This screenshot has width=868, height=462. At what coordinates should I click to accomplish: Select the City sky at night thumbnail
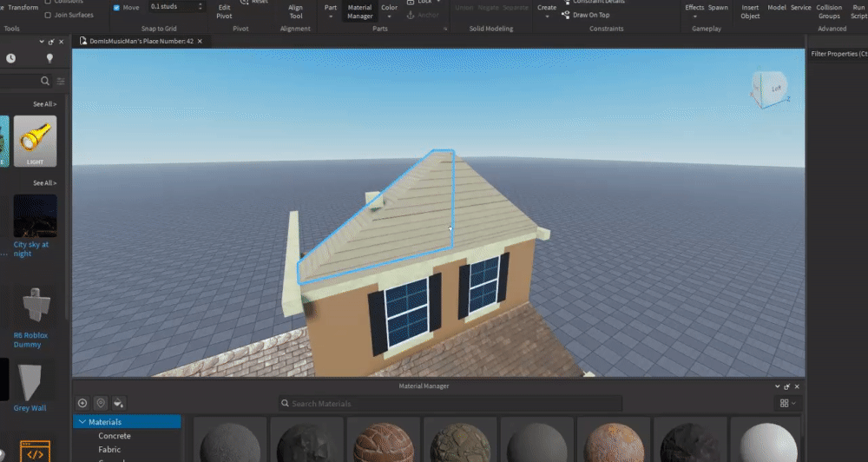(35, 215)
